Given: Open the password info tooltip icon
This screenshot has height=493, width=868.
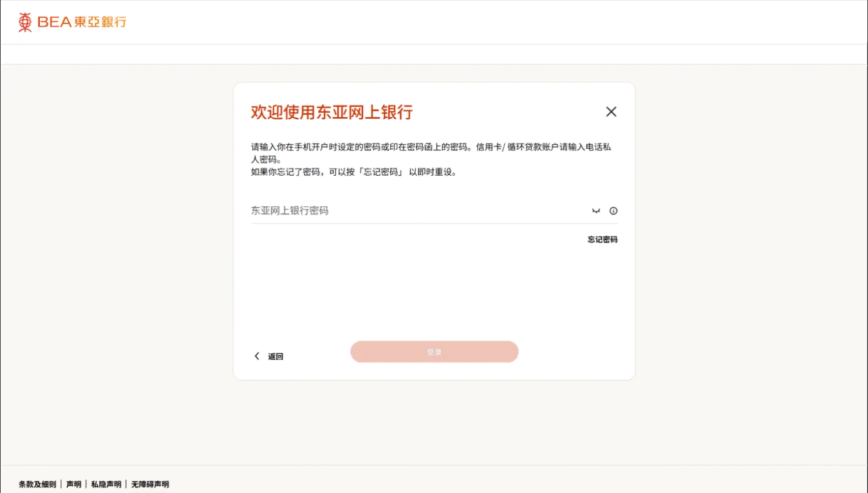Looking at the screenshot, I should (613, 211).
